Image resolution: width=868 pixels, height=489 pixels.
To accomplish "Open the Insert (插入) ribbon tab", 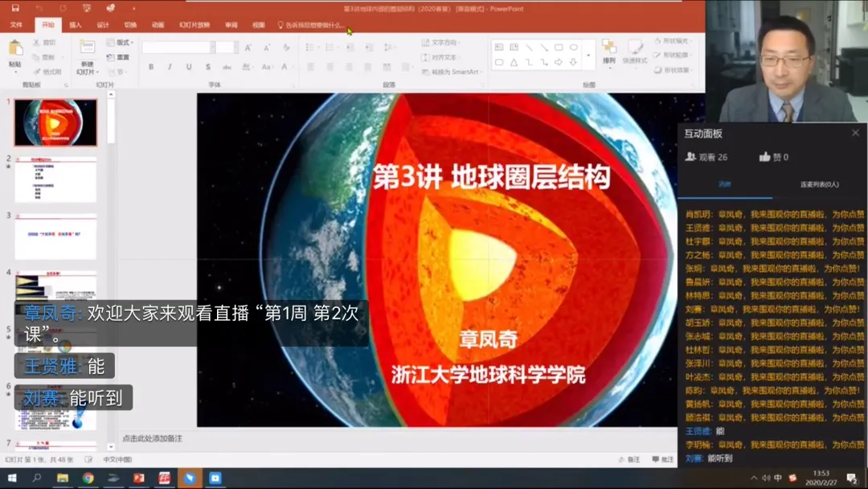I will pos(76,25).
